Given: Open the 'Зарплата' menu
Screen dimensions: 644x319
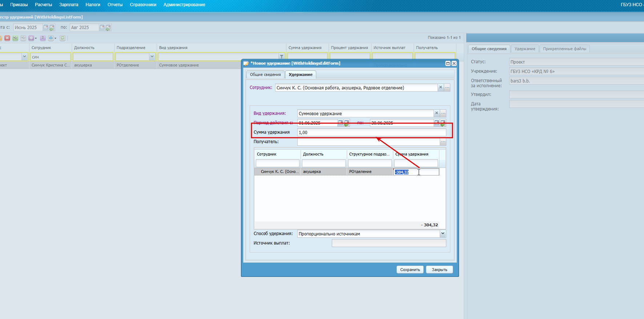Looking at the screenshot, I should tap(69, 5).
